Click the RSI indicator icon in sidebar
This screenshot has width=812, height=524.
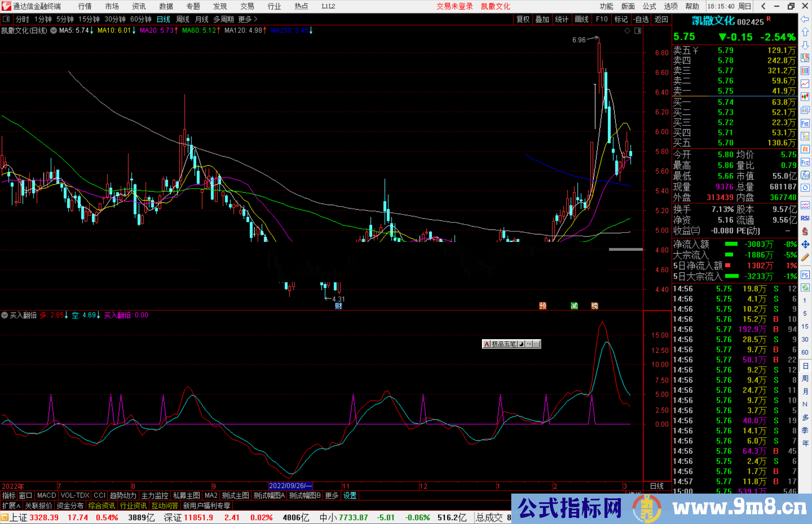coord(805,218)
